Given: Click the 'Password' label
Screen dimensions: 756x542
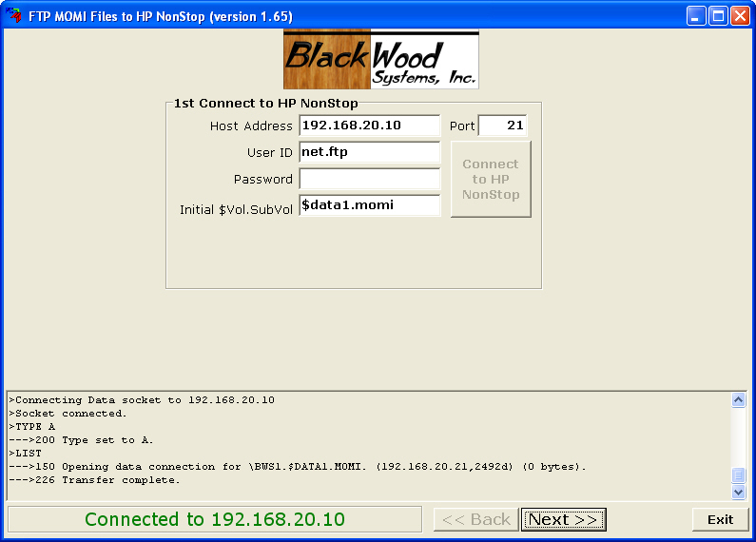Looking at the screenshot, I should point(263,180).
